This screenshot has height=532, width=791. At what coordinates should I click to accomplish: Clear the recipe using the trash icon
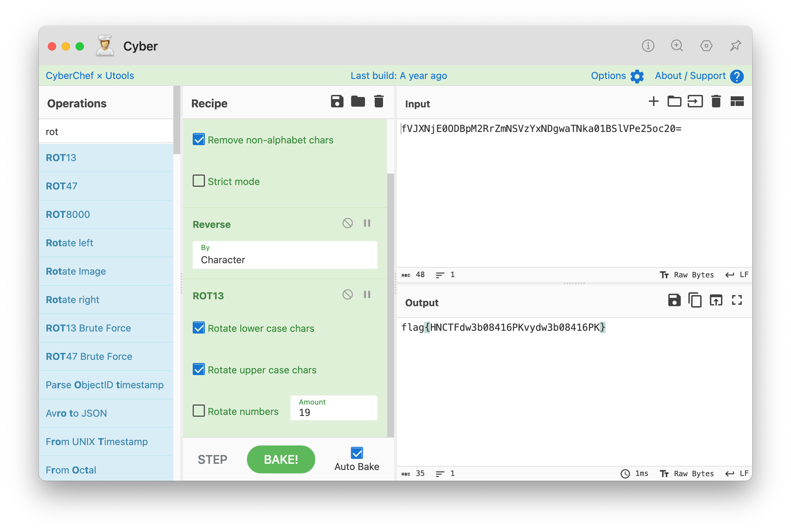pyautogui.click(x=379, y=101)
